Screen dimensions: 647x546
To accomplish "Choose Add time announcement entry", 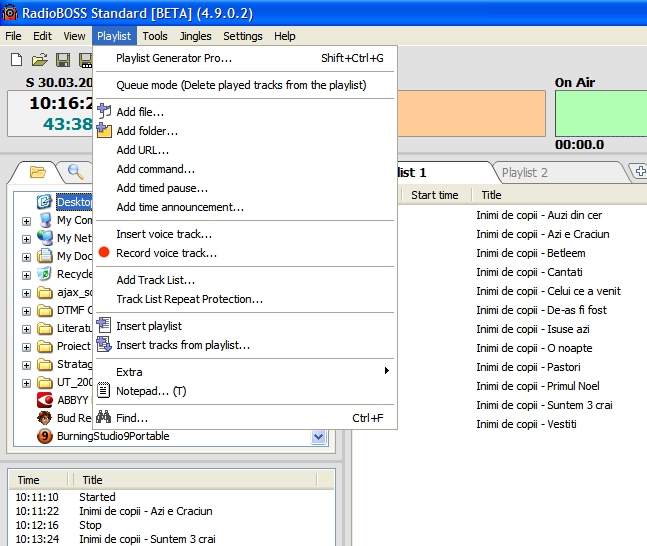I will pos(245,207).
